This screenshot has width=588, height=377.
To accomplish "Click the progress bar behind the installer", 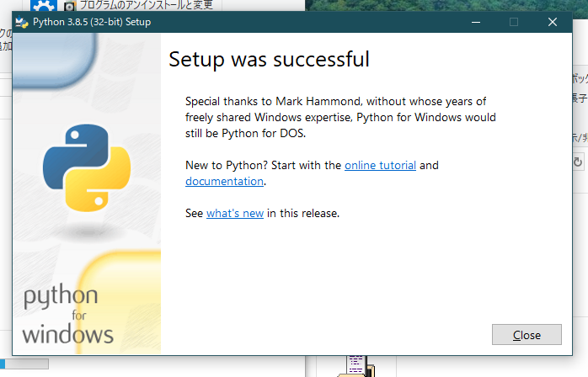I will (x=24, y=364).
